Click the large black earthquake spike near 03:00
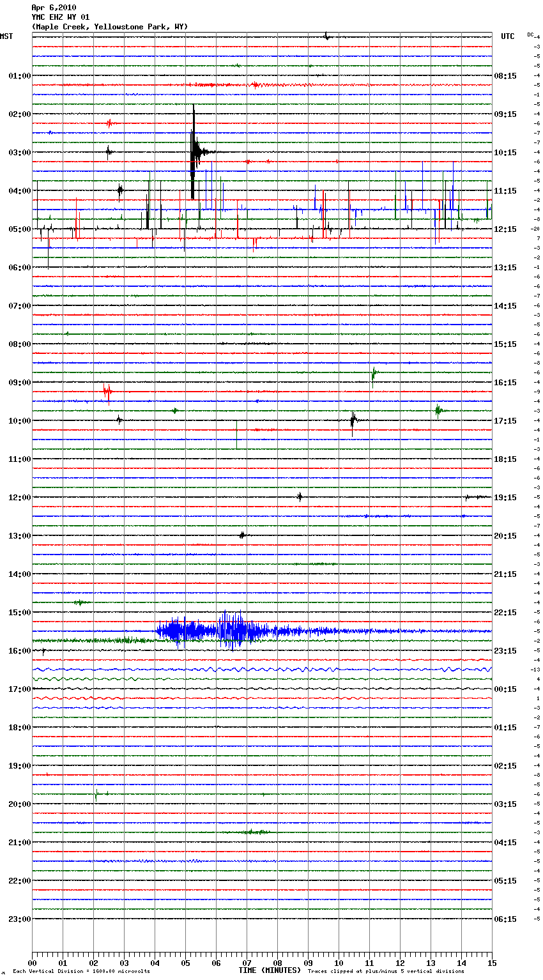 (194, 152)
